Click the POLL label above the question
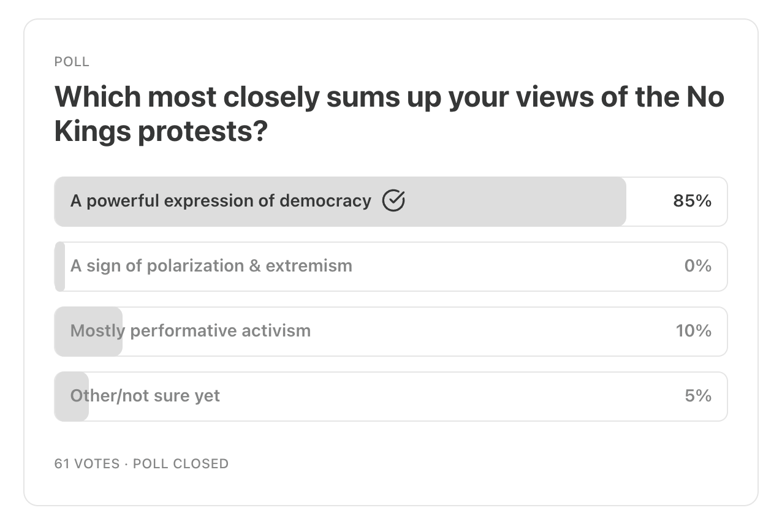Image resolution: width=782 pixels, height=532 pixels. 72,62
